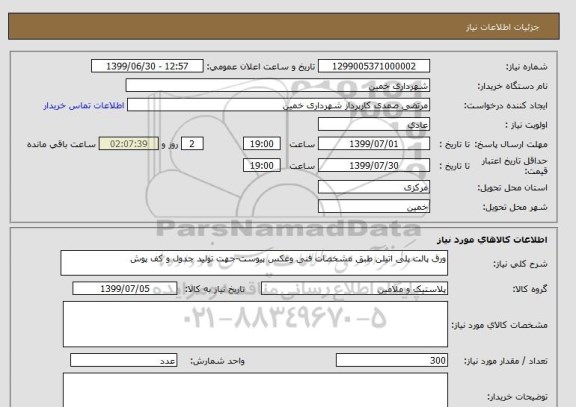
Task: Click the buyer organization name field شهرداری خمین
Action: pos(277,86)
